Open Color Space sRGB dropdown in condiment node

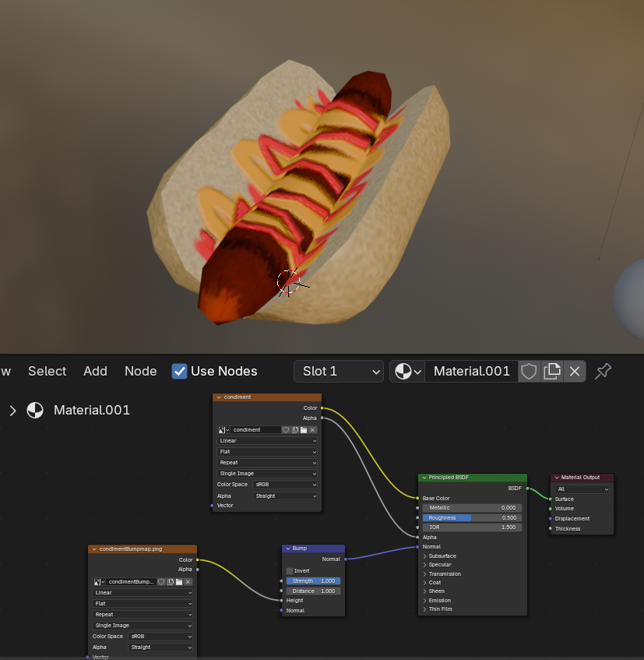coord(285,485)
